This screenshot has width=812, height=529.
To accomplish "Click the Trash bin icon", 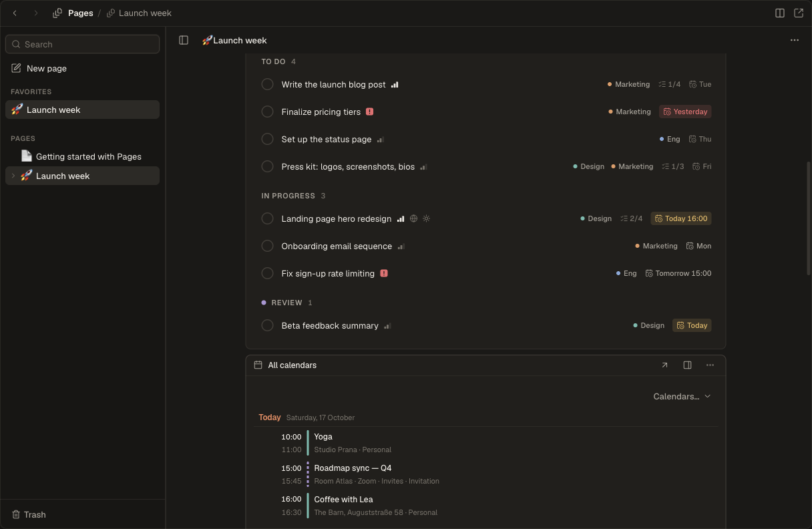I will click(x=16, y=514).
